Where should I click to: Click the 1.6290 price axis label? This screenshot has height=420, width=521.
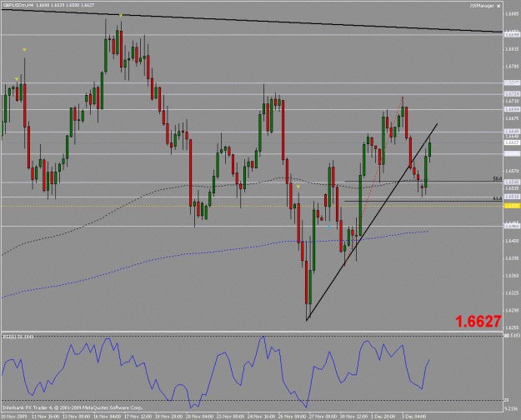[x=512, y=310]
